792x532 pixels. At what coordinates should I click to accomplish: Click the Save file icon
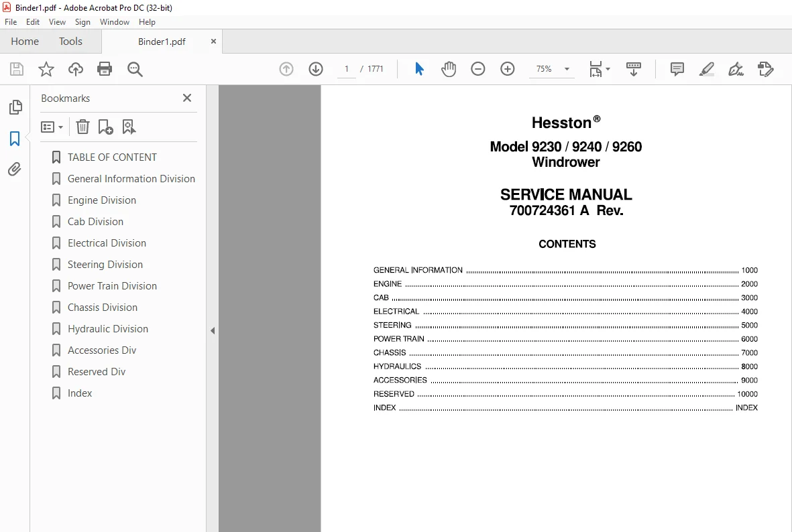(17, 68)
